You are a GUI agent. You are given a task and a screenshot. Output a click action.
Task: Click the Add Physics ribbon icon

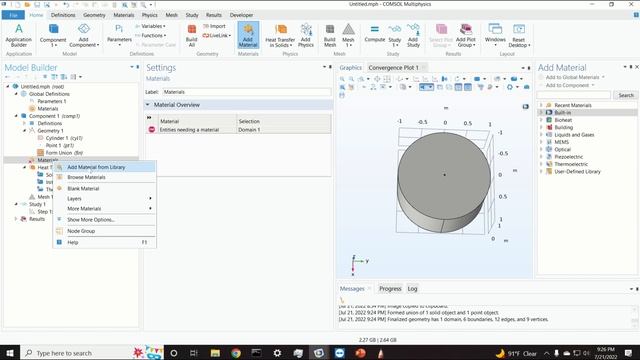point(306,35)
